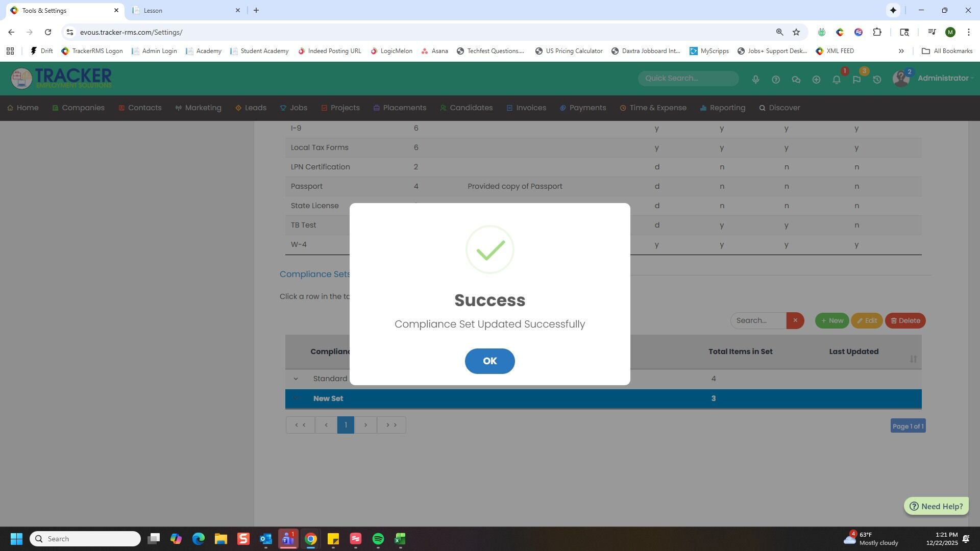Open the chat messages icon
The height and width of the screenshot is (551, 980).
[x=796, y=80]
